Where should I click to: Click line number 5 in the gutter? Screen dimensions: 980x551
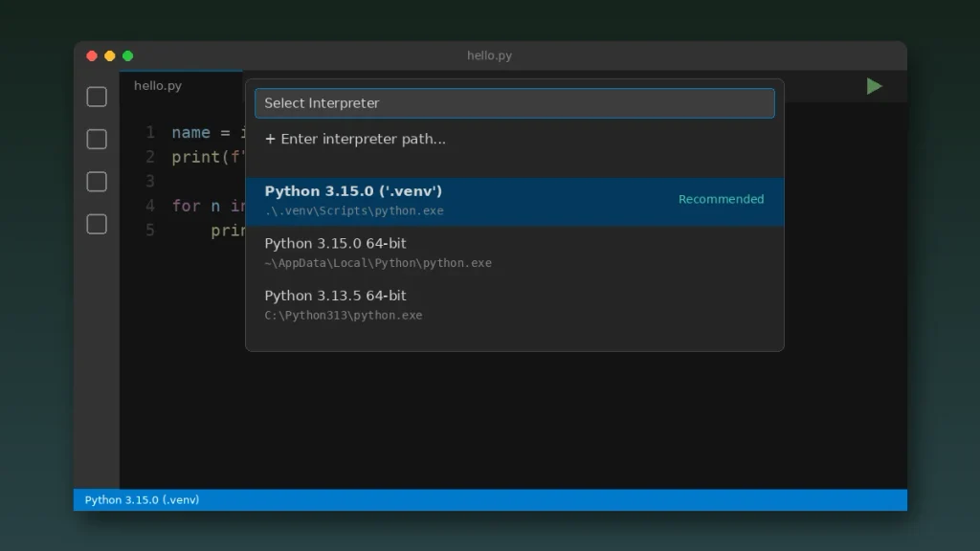[150, 230]
